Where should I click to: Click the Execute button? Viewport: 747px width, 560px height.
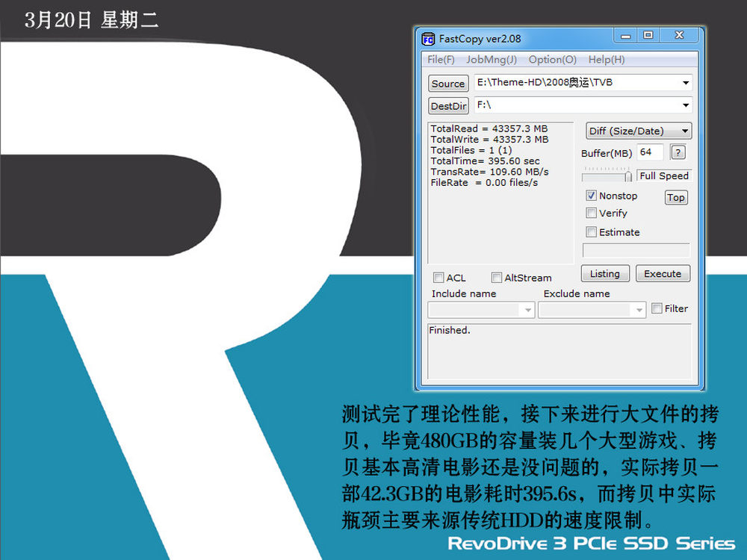point(663,274)
